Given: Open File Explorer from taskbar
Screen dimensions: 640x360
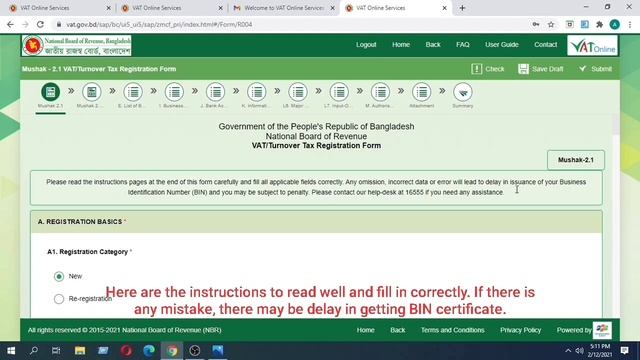Looking at the screenshot, I should 80,351.
